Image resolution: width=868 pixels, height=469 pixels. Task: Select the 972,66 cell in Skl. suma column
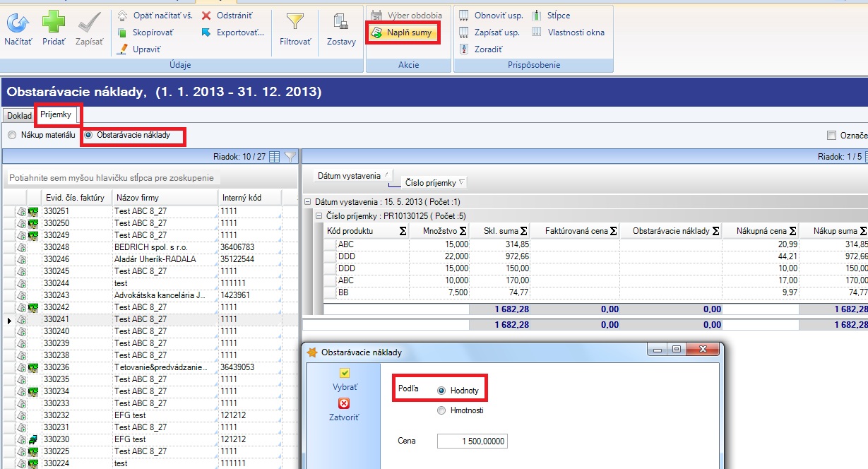[500, 256]
